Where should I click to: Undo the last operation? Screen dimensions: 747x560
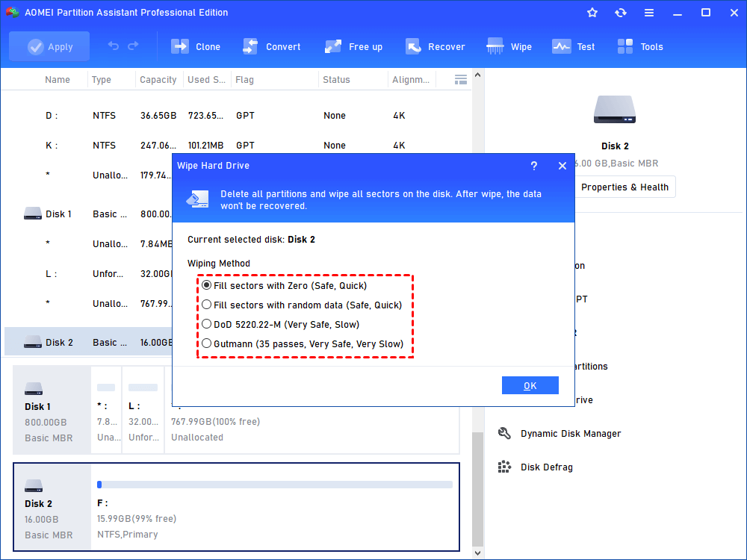(x=114, y=46)
